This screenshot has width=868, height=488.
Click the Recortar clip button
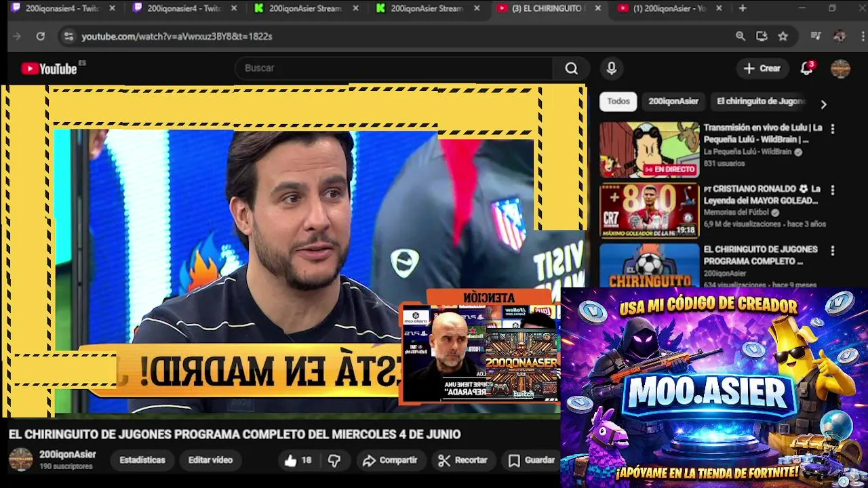coord(463,460)
